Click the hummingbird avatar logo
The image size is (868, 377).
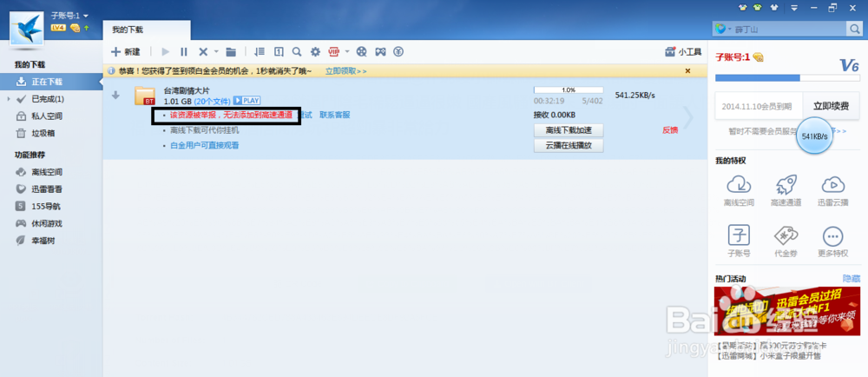point(27,29)
